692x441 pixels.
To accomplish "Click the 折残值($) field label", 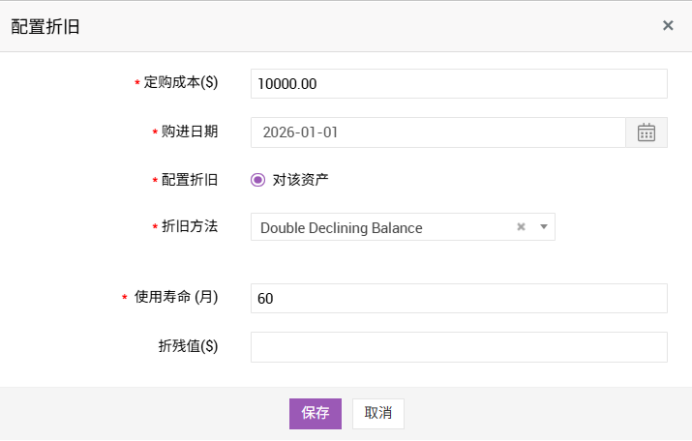I will click(188, 347).
